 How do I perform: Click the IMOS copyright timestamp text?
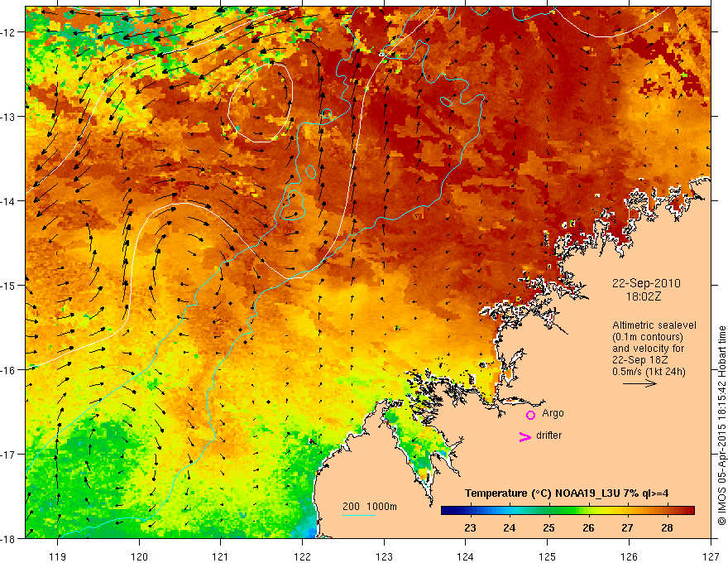coord(721,426)
